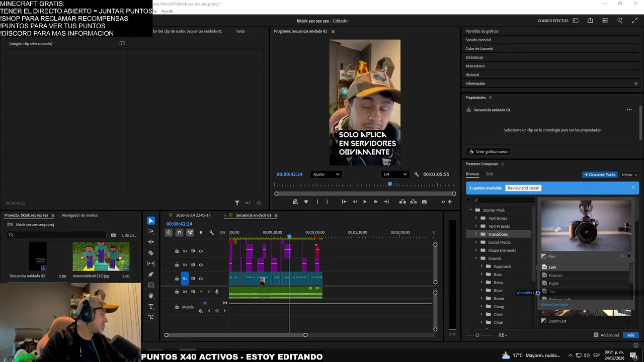Toggle the Add sound checkbox
Screen dimensions: 644x362
pos(596,335)
